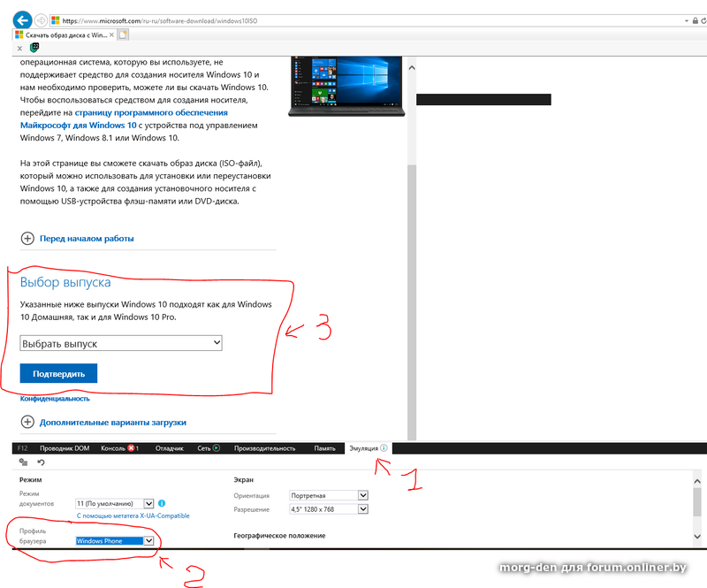This screenshot has height=588, width=707.
Task: Click 'Географическое положение' heading
Action: point(279,536)
